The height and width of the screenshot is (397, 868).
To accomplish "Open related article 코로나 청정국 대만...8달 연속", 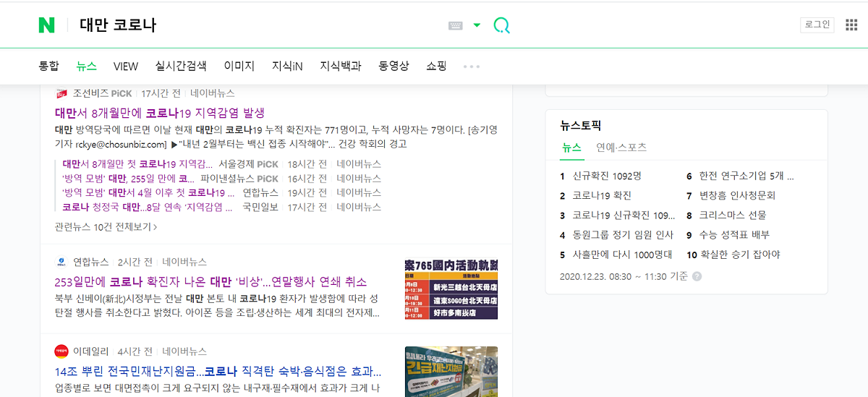I will tap(148, 207).
